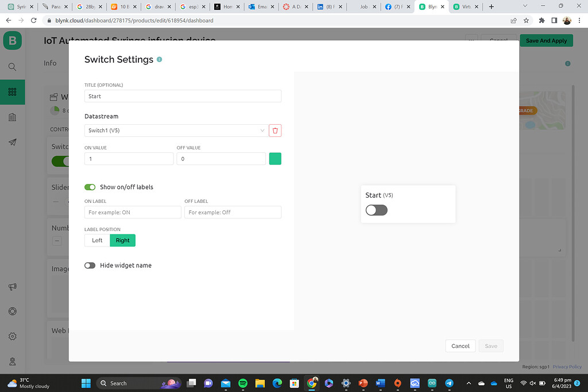Switch to the Email Outlook tab
The image size is (588, 392).
[x=261, y=7]
